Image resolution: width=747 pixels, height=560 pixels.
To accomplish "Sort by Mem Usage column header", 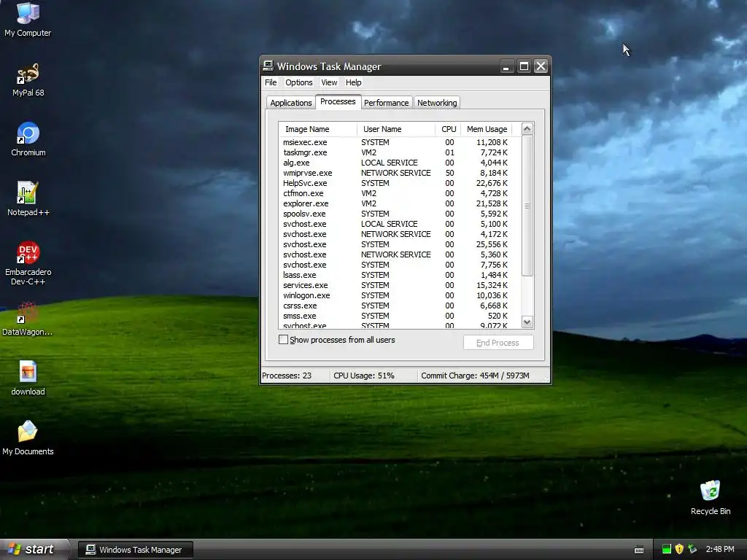I will tap(487, 129).
